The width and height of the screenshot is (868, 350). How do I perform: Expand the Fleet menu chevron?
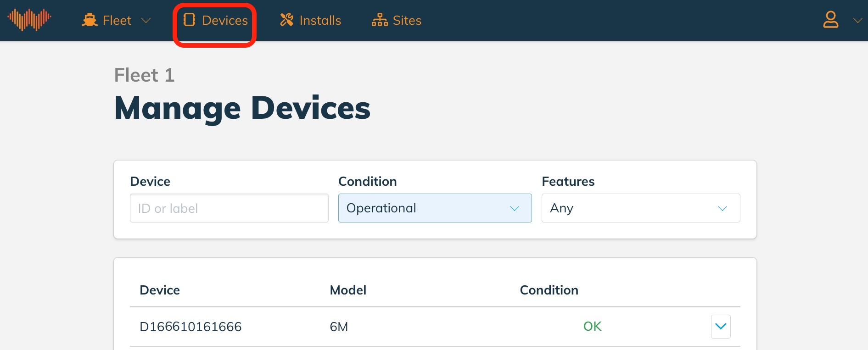tap(146, 21)
